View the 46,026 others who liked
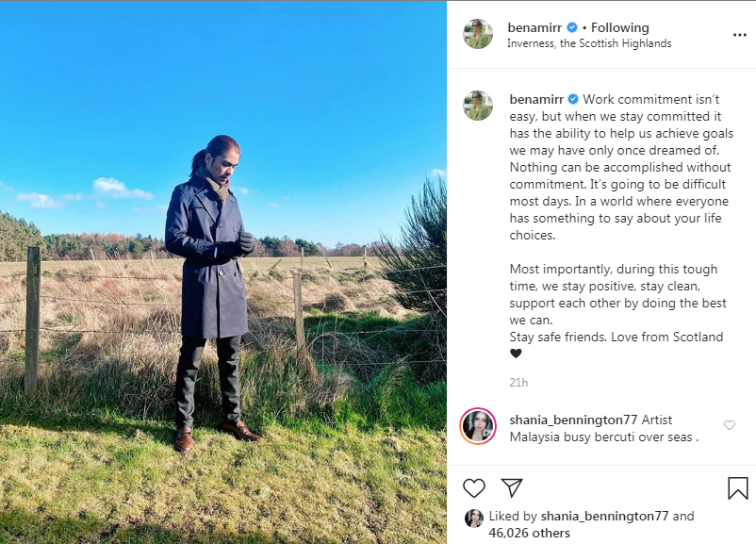Screen dimensions: 756x544 point(530,533)
